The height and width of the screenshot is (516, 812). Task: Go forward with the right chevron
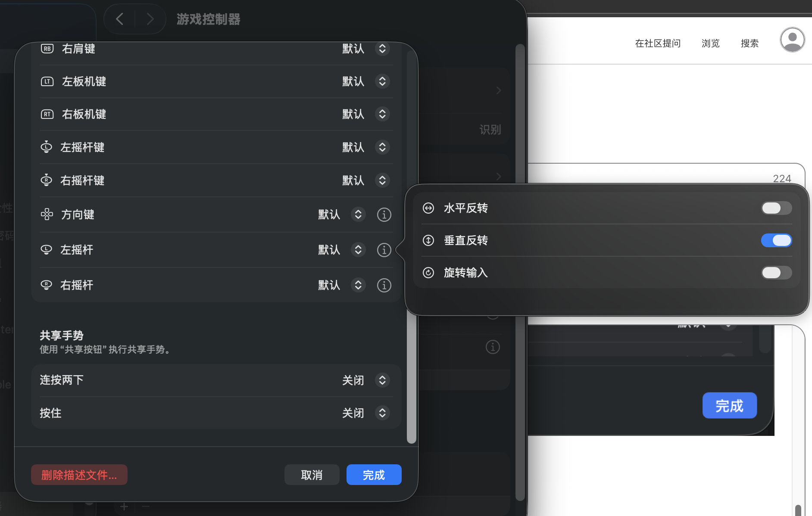coord(150,19)
